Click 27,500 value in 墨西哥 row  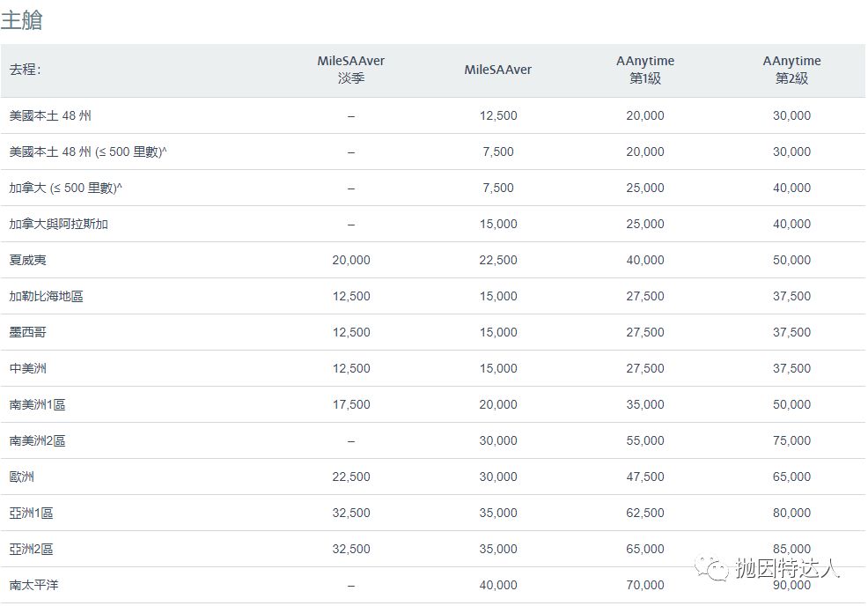[x=645, y=332]
